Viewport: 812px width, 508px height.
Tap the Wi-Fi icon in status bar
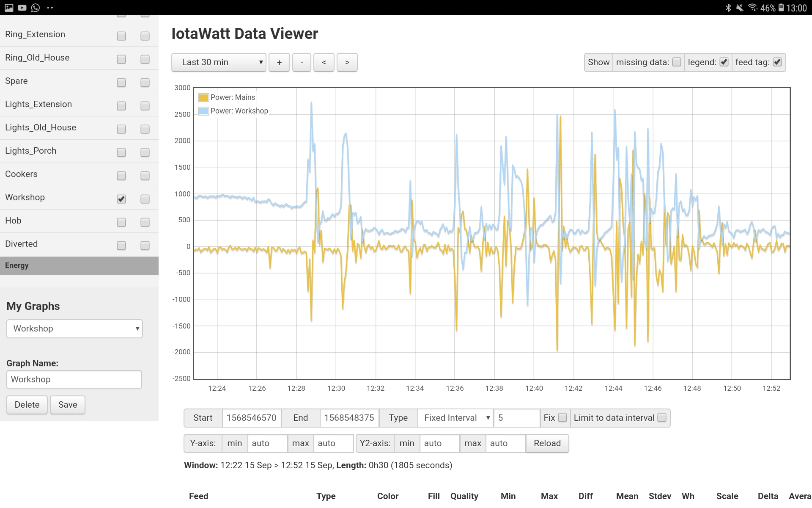[x=752, y=8]
